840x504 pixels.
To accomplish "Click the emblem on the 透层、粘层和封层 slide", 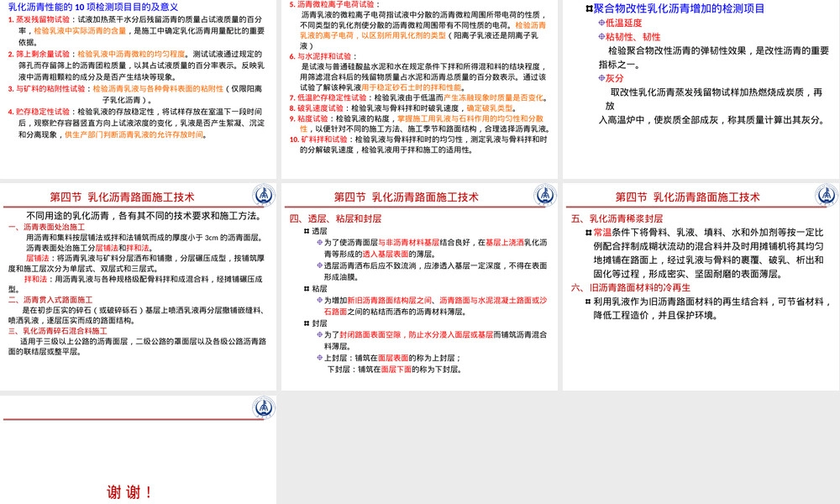I will (545, 195).
